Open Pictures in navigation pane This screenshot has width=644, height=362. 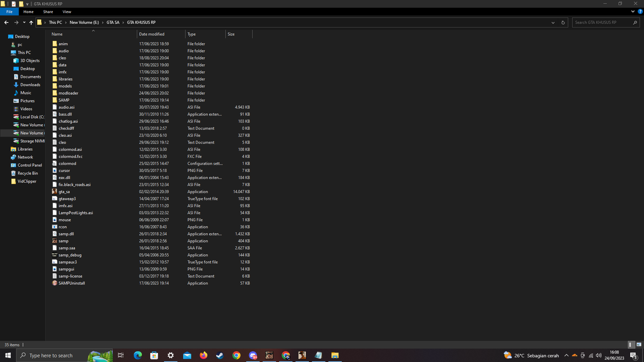click(x=27, y=101)
